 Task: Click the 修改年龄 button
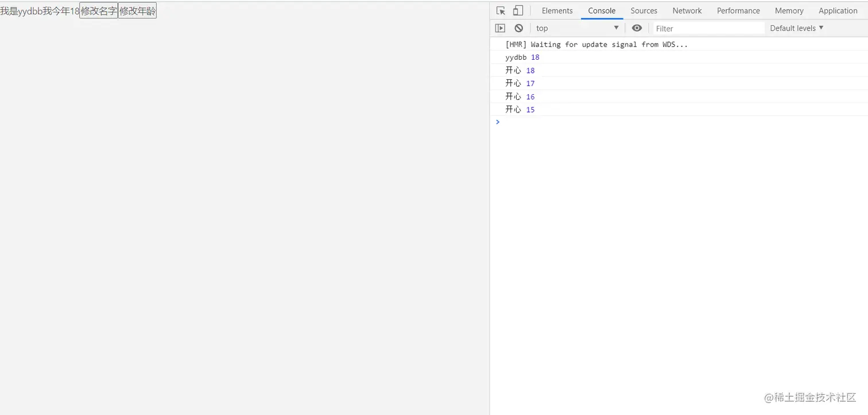(x=137, y=11)
